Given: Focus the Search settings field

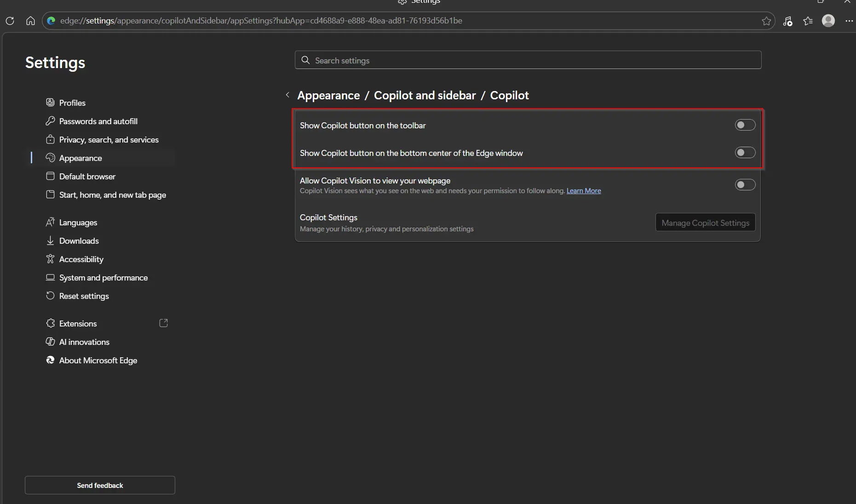Looking at the screenshot, I should click(x=528, y=60).
